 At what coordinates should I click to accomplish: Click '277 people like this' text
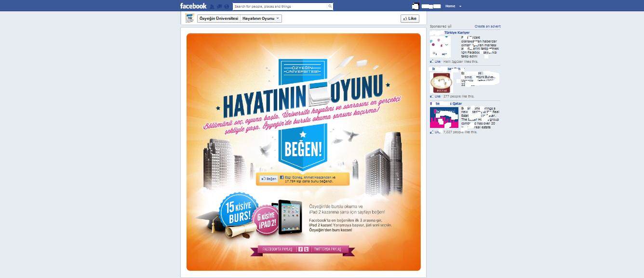pyautogui.click(x=459, y=97)
